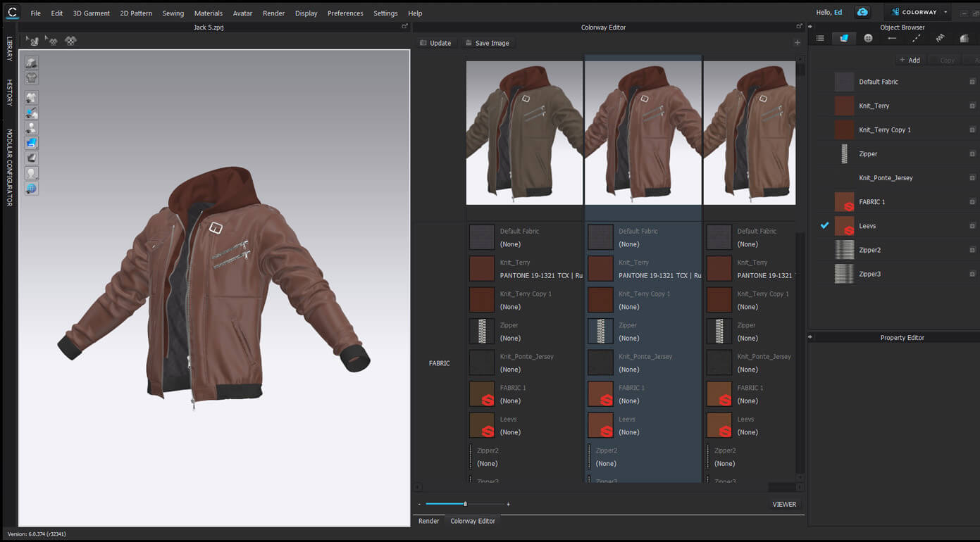Pop out the Colorway Editor panel

[799, 27]
